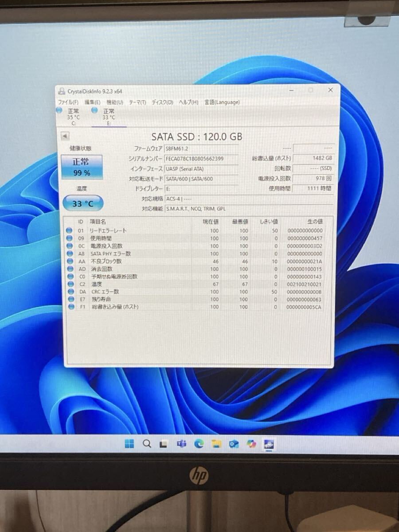Click raw value 0000000005CA
This screenshot has height=532, width=399.
click(305, 307)
